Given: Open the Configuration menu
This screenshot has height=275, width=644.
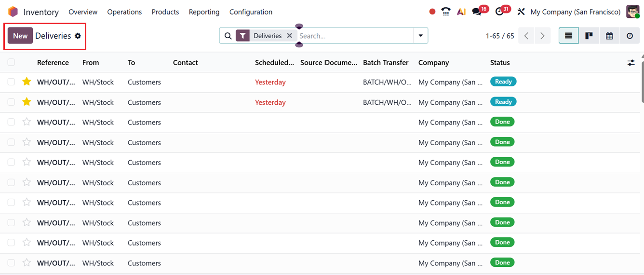Looking at the screenshot, I should tap(251, 12).
